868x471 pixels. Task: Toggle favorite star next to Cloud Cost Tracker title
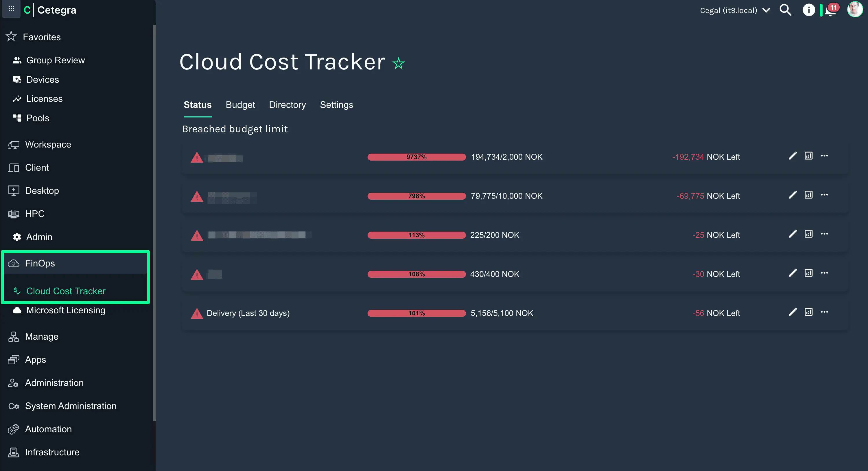[399, 63]
